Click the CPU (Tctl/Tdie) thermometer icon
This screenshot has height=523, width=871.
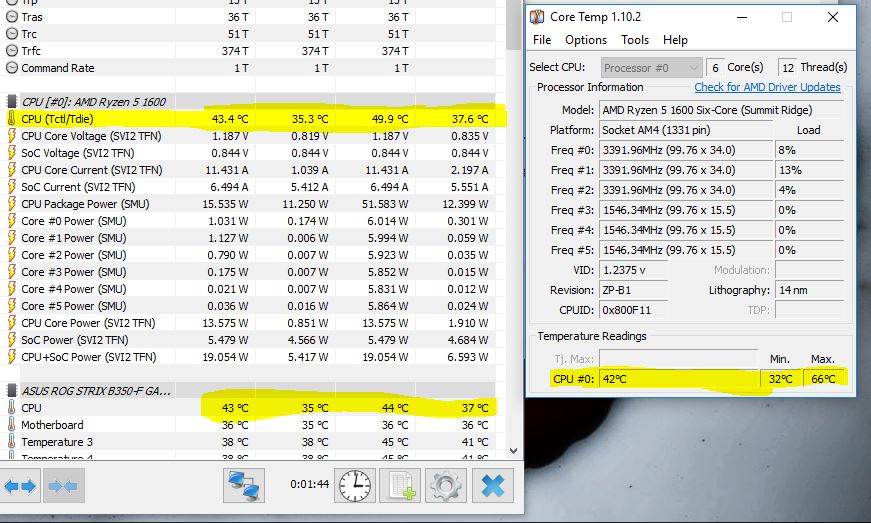pos(11,118)
